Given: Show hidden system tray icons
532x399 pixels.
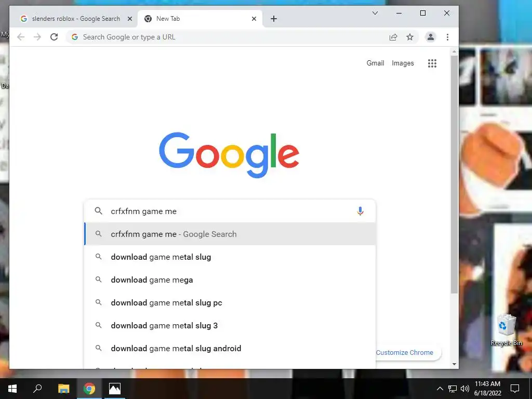Looking at the screenshot, I should pos(440,389).
